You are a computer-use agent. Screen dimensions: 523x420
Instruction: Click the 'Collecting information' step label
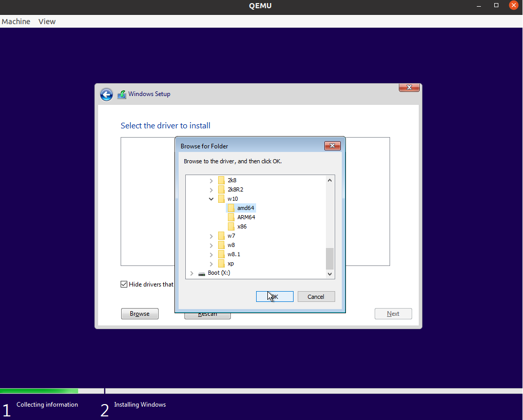tap(47, 405)
